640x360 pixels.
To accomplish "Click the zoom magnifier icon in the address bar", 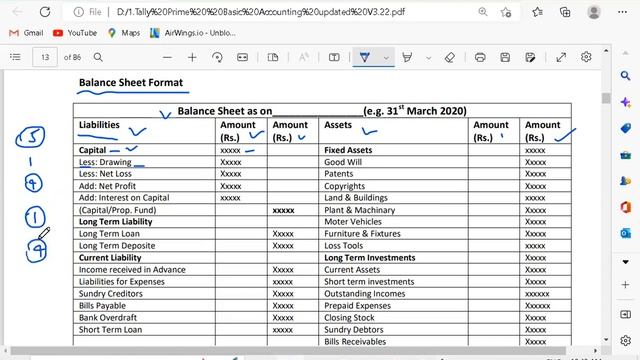I will click(x=483, y=12).
